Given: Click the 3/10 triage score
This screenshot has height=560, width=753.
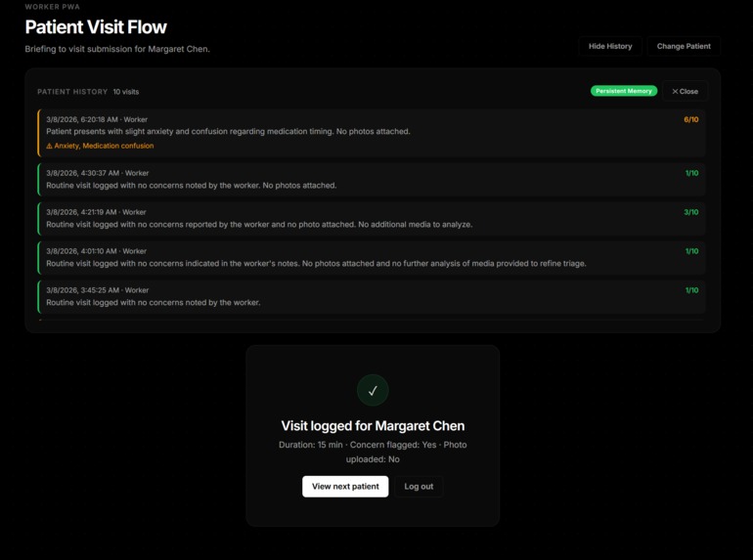Looking at the screenshot, I should tap(691, 212).
